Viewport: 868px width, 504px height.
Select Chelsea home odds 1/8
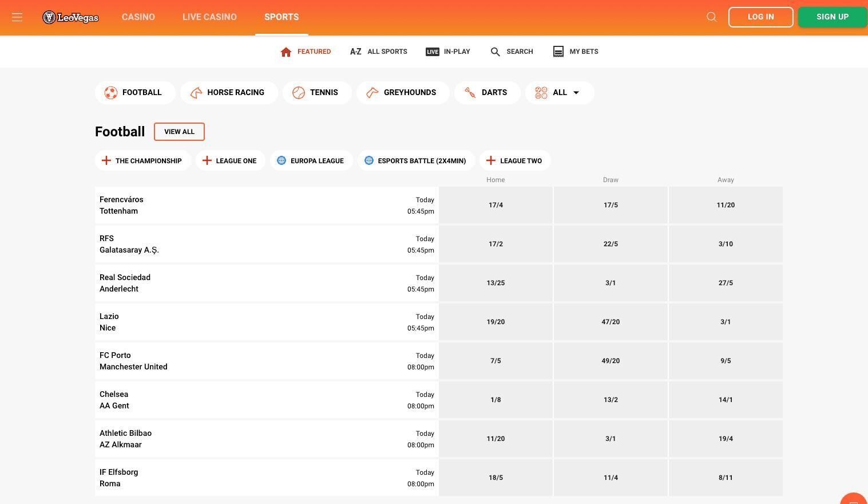pyautogui.click(x=496, y=400)
